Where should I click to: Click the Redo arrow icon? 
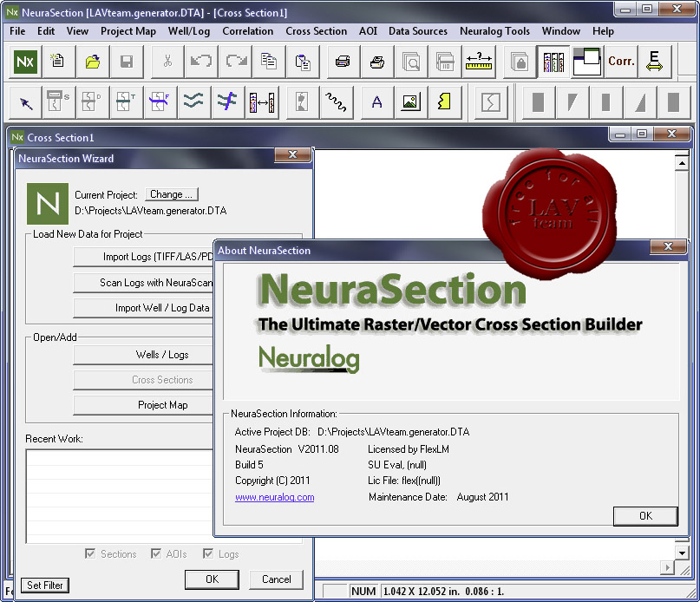coord(236,62)
